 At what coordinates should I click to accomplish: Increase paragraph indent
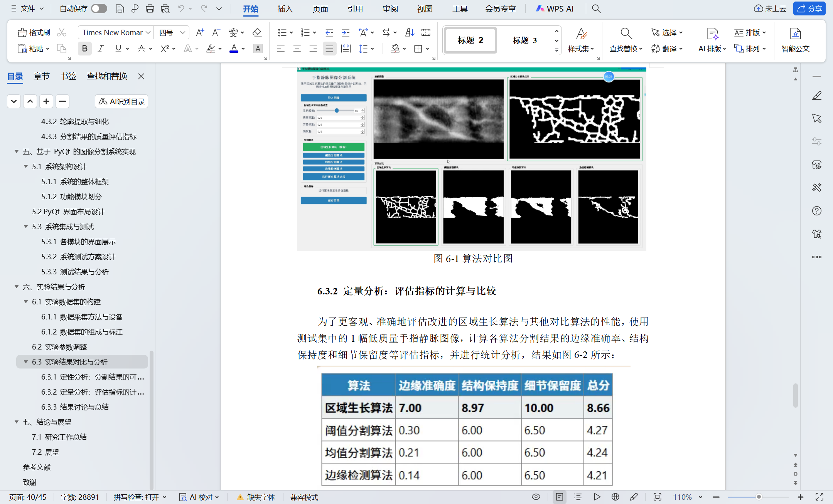click(x=346, y=32)
